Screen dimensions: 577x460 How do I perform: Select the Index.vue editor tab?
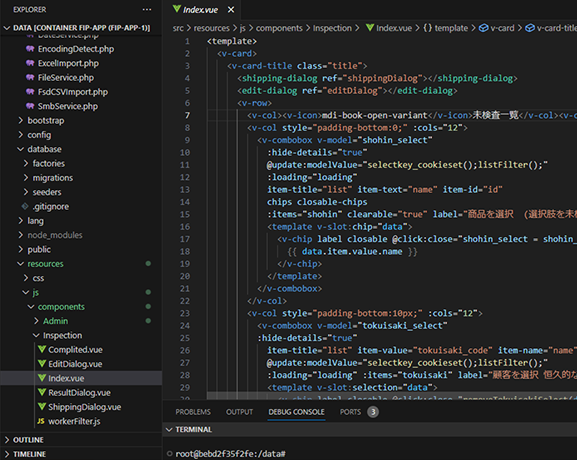click(202, 10)
